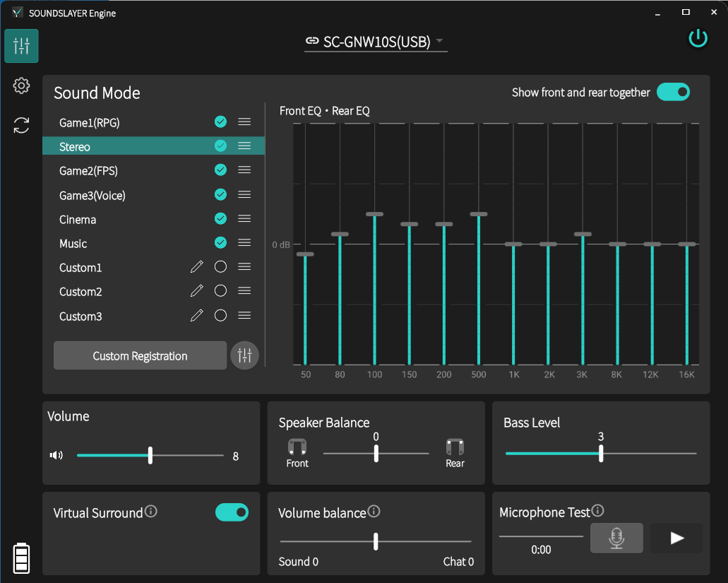Turn off Virtual Surround

click(x=232, y=512)
